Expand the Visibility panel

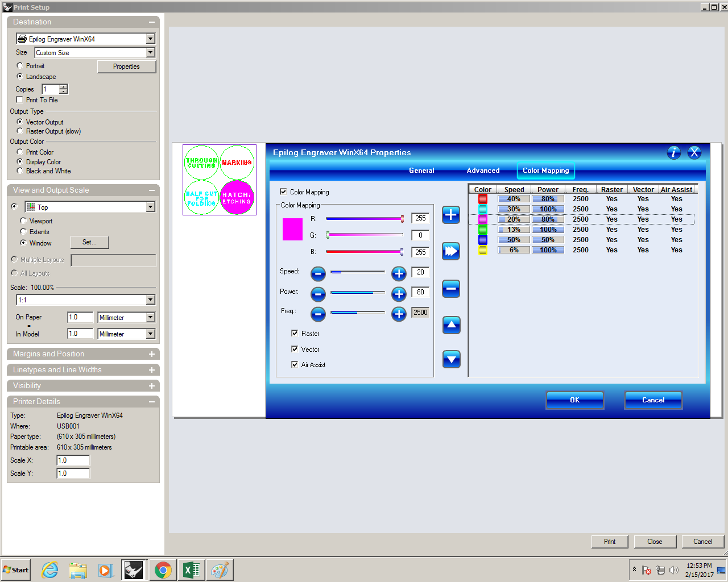point(152,386)
